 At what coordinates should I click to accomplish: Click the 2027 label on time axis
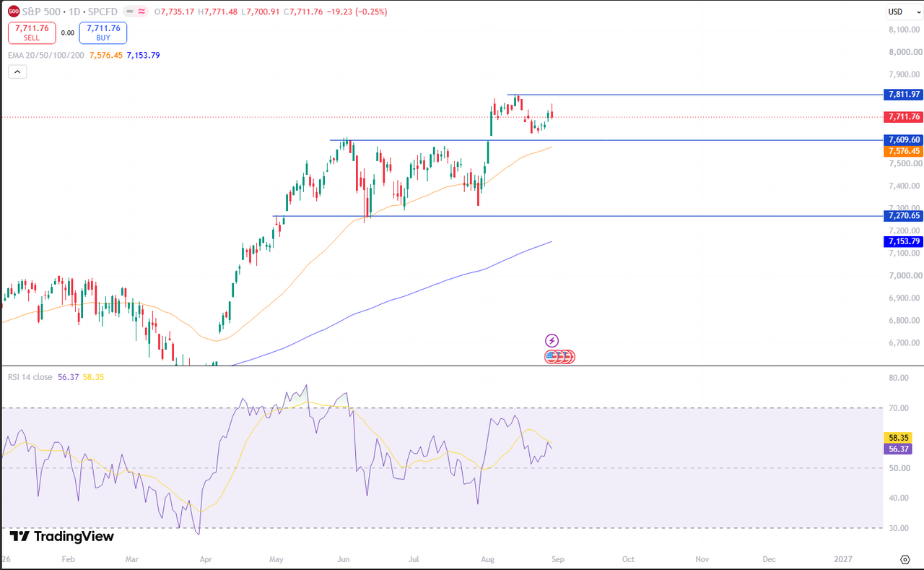tap(842, 559)
